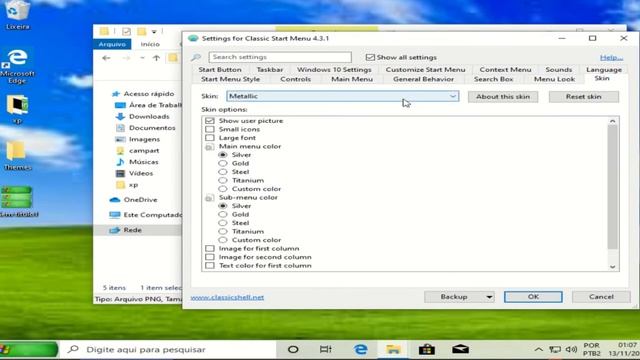Select Músicas in Explorer sidebar

click(143, 162)
